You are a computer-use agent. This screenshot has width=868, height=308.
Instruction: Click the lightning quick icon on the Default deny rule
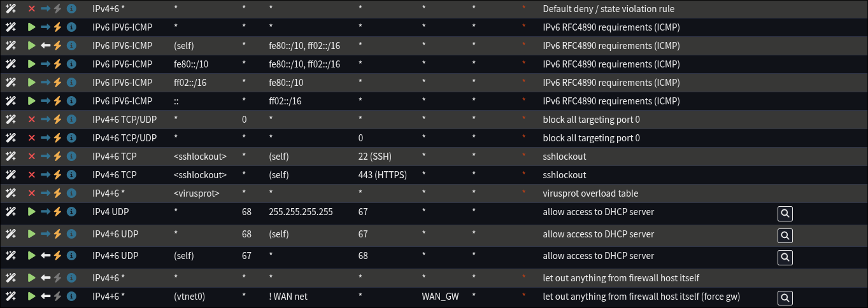58,9
